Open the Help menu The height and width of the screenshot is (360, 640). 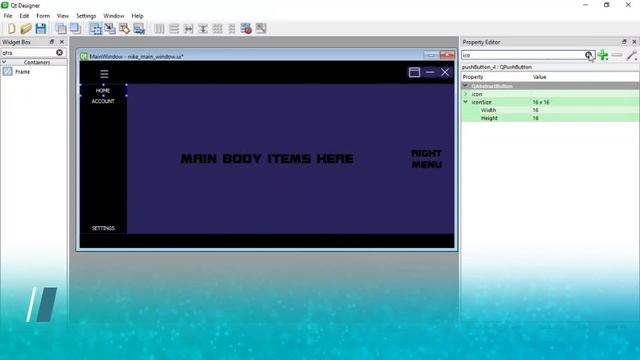pos(137,16)
